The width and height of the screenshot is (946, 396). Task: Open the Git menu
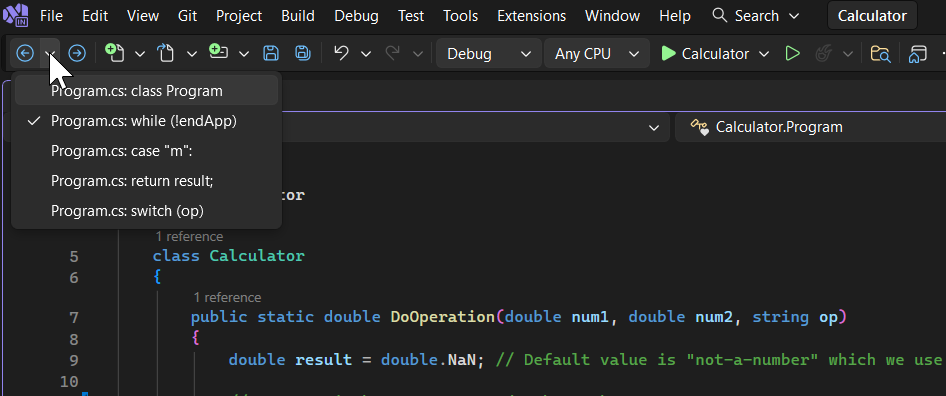[188, 16]
